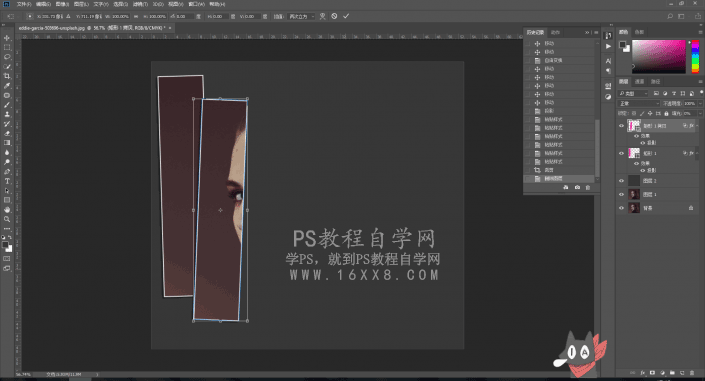Select the Lasso tool
The height and width of the screenshot is (381, 705).
pyautogui.click(x=7, y=57)
